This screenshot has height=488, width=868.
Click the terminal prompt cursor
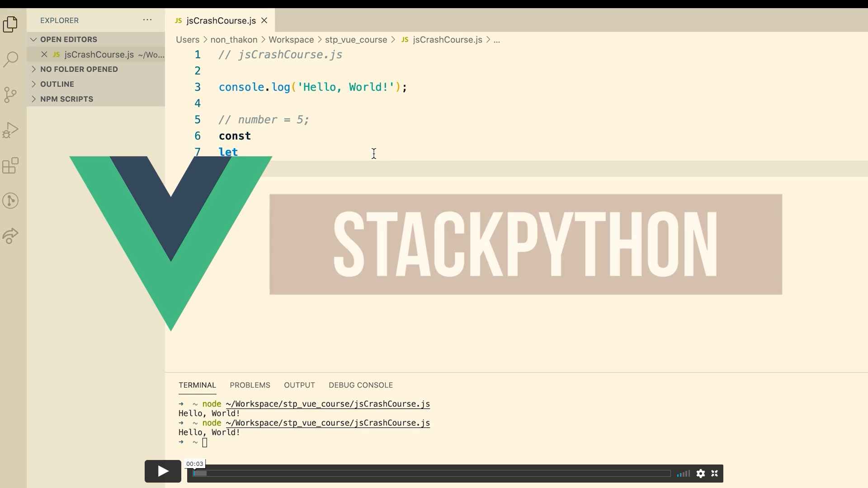(x=205, y=443)
